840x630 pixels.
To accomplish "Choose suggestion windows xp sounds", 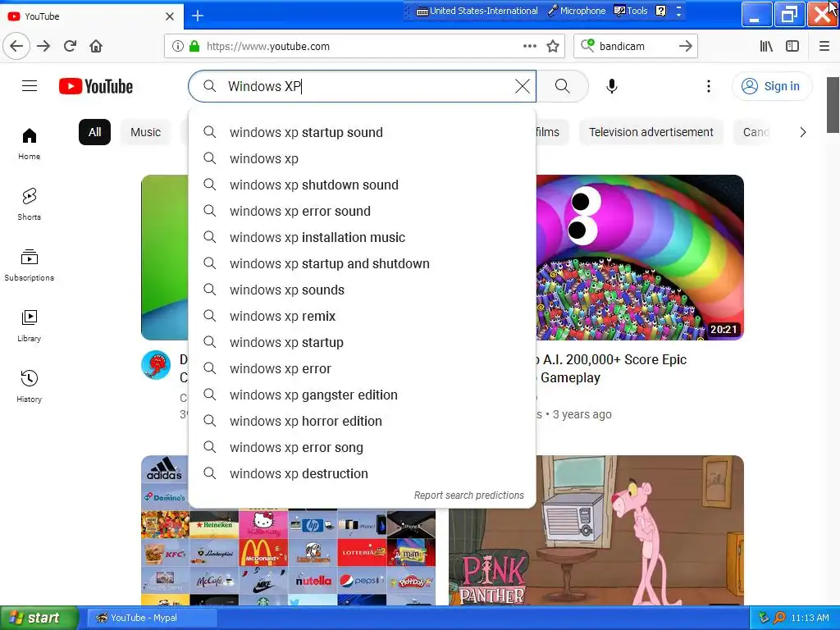I will click(x=362, y=290).
